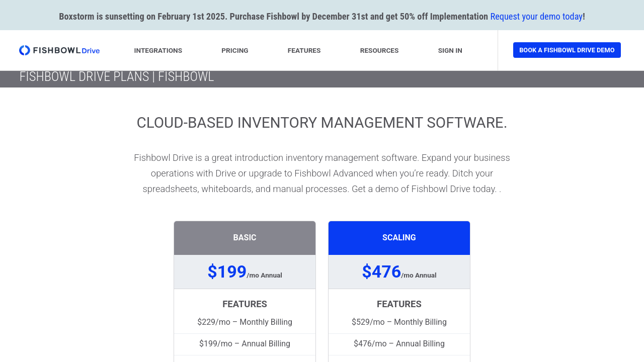The height and width of the screenshot is (362, 644).
Task: Click the Scaling plan's $476/mo Annual Billing row
Action: click(399, 344)
